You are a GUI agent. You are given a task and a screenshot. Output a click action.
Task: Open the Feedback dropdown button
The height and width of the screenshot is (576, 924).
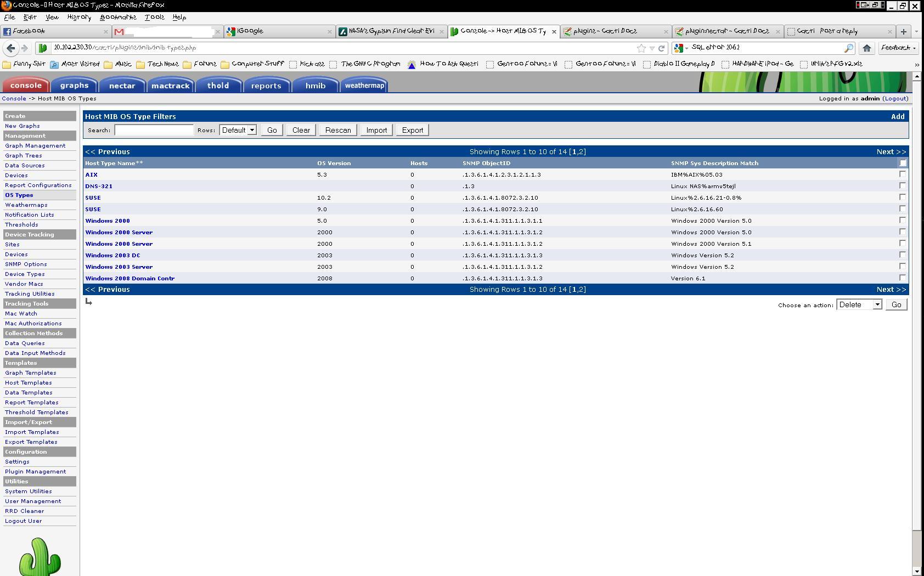click(899, 48)
